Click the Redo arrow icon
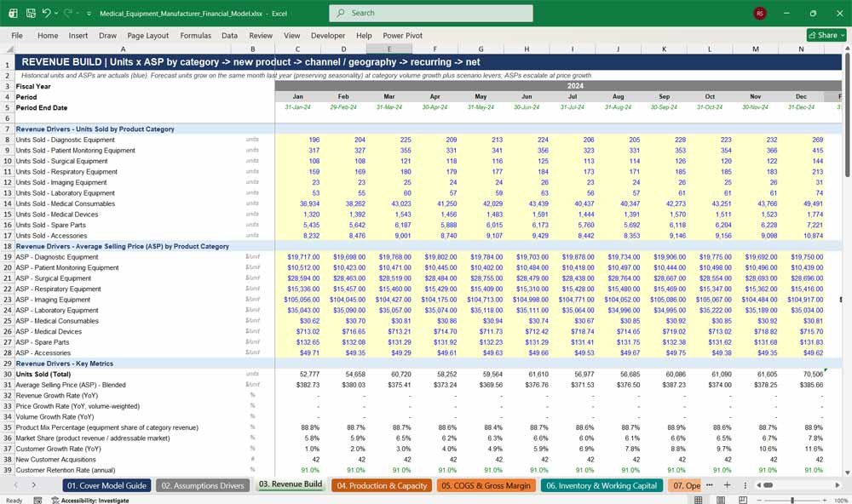 [68, 13]
